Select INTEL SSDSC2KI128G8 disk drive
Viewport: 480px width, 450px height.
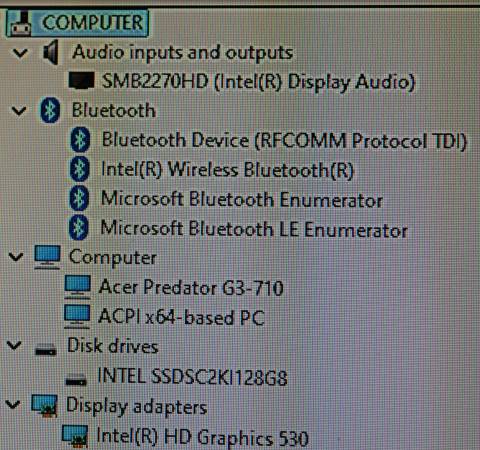[192, 376]
